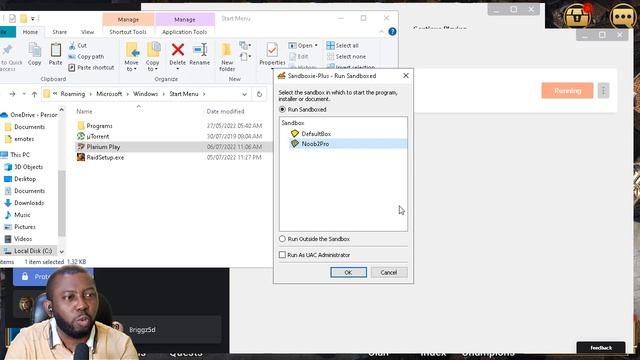Close the Sandboxie-Plus dialog
The height and width of the screenshot is (360, 640).
tap(405, 76)
